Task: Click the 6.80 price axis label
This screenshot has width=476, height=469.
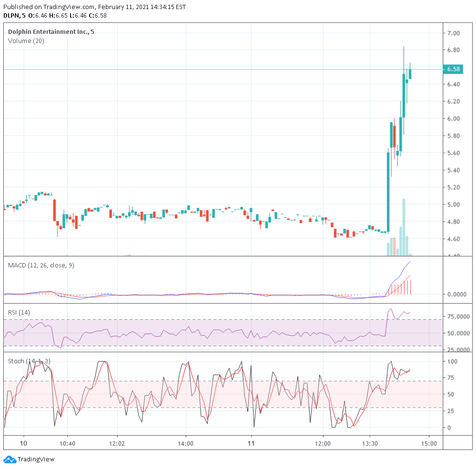Action: [x=454, y=50]
